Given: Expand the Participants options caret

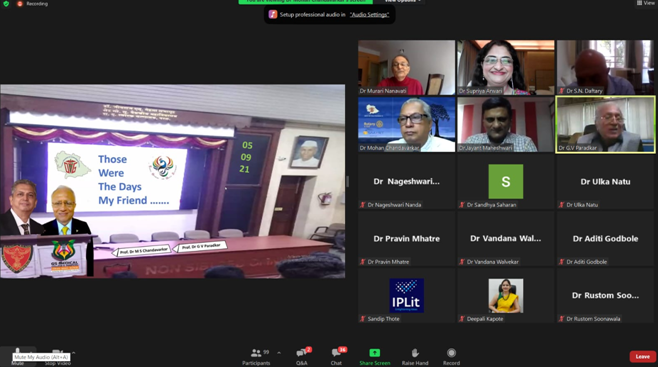Looking at the screenshot, I should click(x=279, y=353).
